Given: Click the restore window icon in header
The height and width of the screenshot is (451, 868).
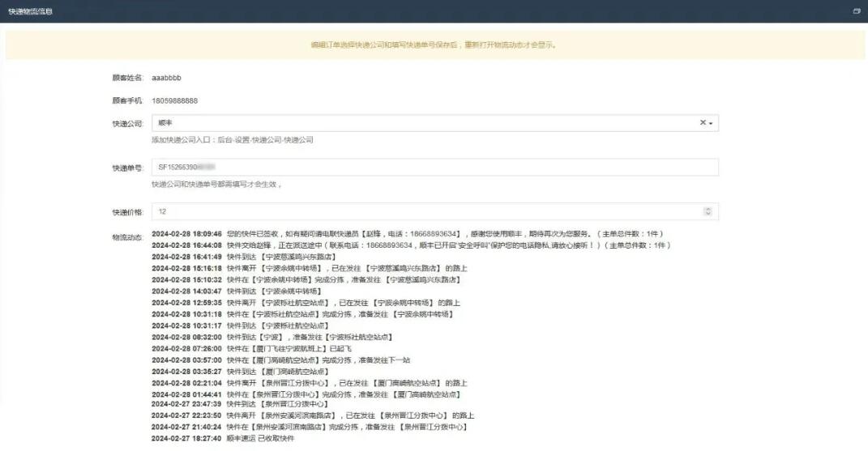Looking at the screenshot, I should tap(857, 11).
